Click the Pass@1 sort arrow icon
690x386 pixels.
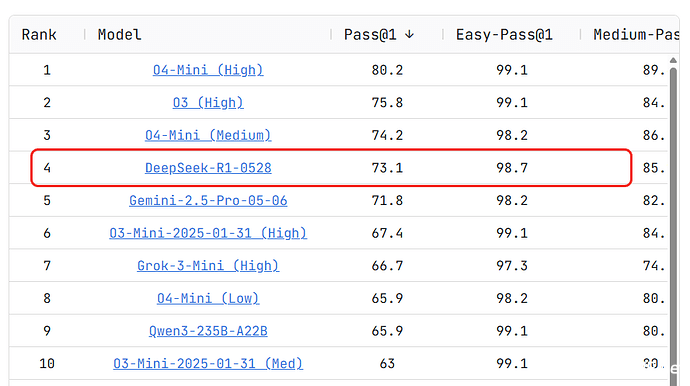point(409,34)
